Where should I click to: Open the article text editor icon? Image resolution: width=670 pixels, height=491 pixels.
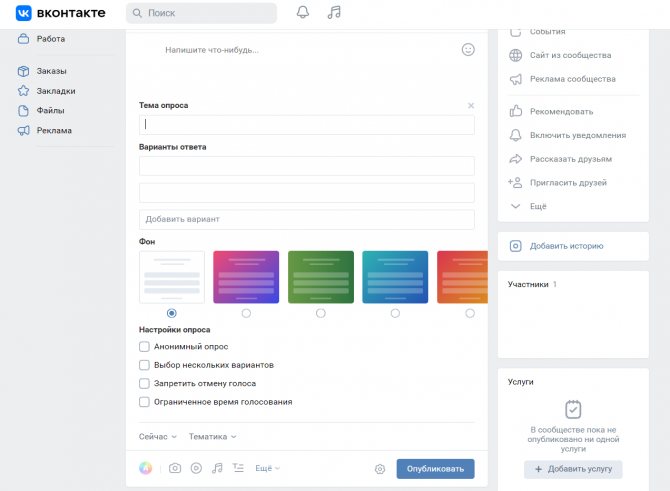tap(238, 468)
